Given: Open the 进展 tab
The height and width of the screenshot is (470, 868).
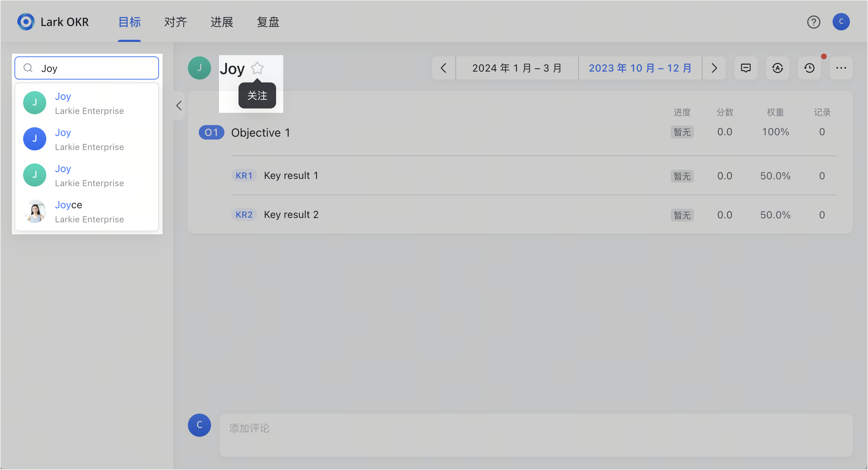Looking at the screenshot, I should pyautogui.click(x=222, y=22).
